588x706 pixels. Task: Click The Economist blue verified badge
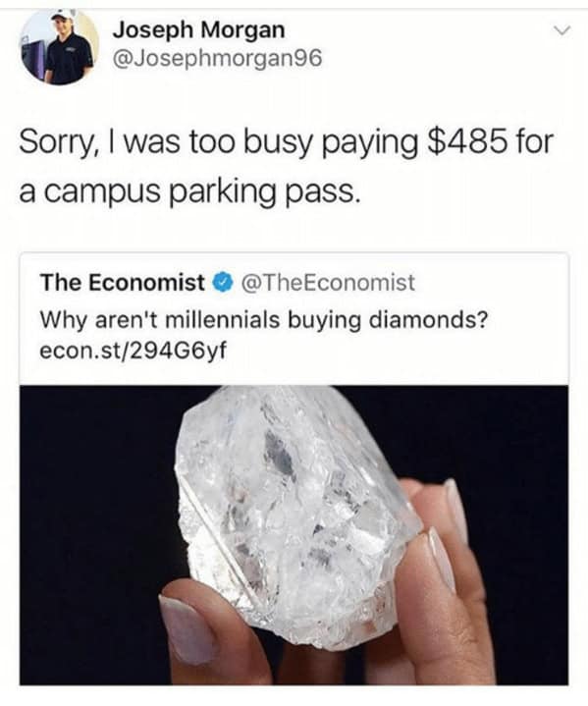tap(223, 283)
